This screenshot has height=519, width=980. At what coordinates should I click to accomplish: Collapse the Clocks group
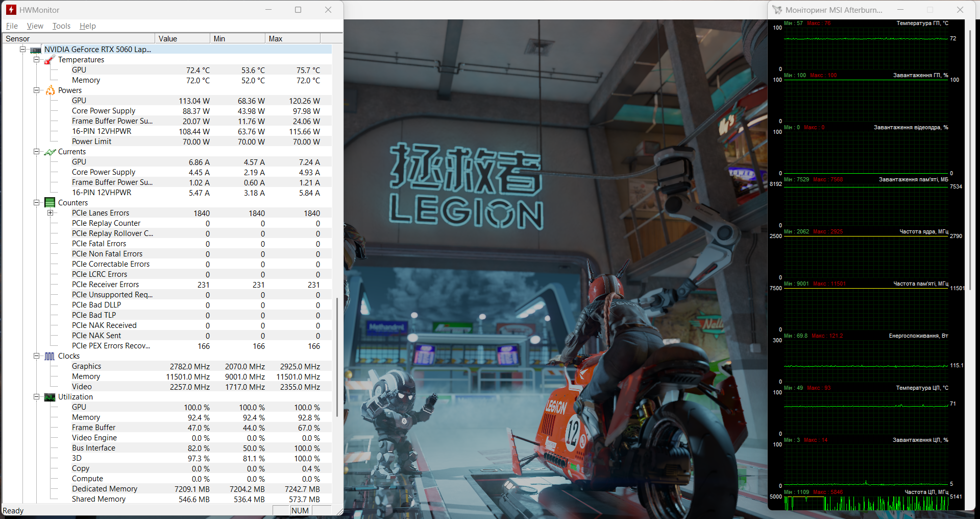36,356
